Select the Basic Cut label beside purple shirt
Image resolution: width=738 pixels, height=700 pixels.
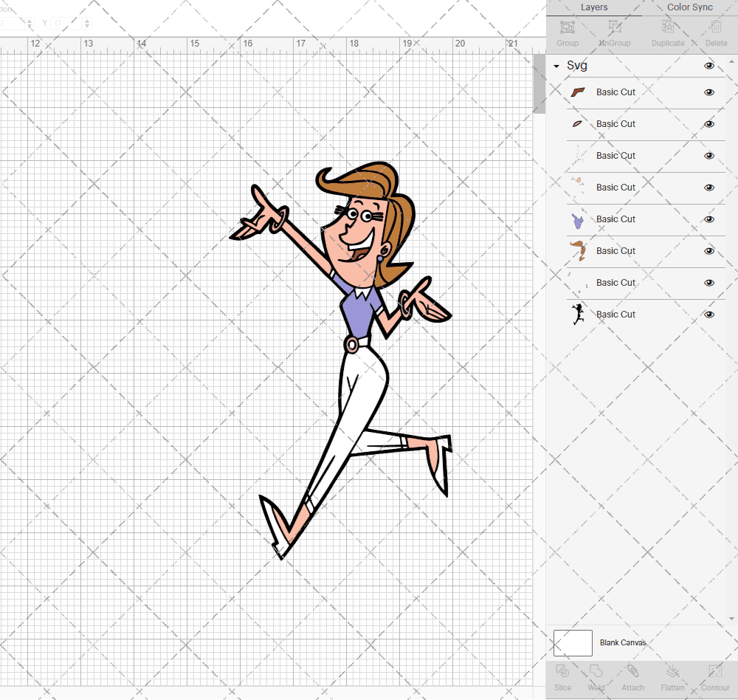coord(615,219)
